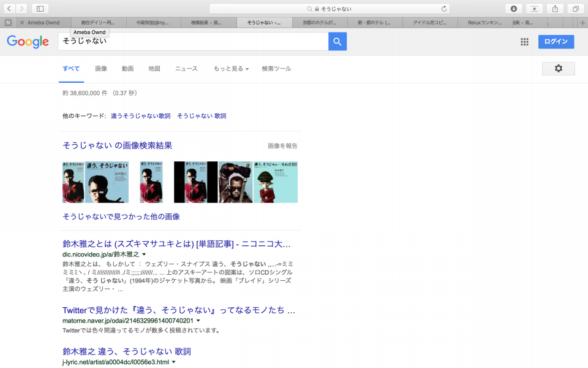This screenshot has width=588, height=368.
Task: Click the 違うそうじゃない歌詞 related keyword
Action: pyautogui.click(x=141, y=116)
